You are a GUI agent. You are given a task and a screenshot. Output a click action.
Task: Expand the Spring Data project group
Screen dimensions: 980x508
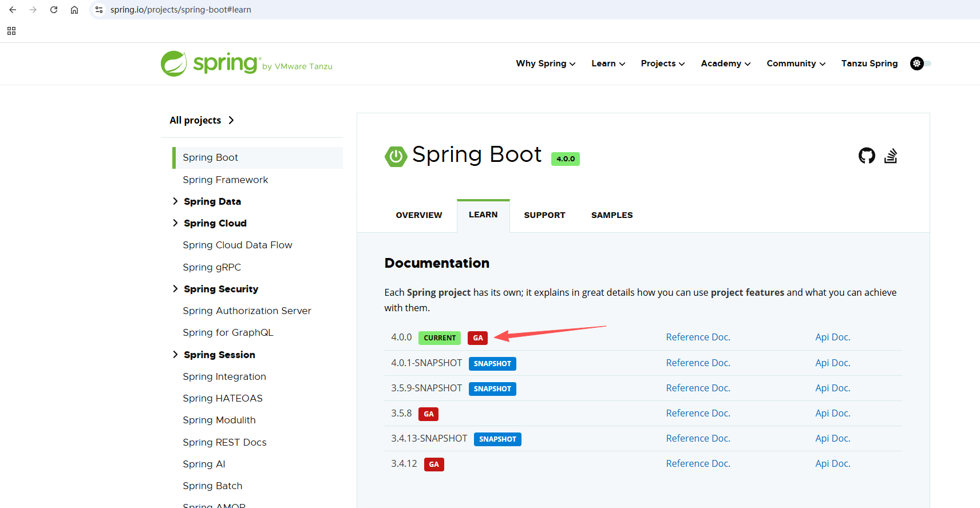[176, 201]
